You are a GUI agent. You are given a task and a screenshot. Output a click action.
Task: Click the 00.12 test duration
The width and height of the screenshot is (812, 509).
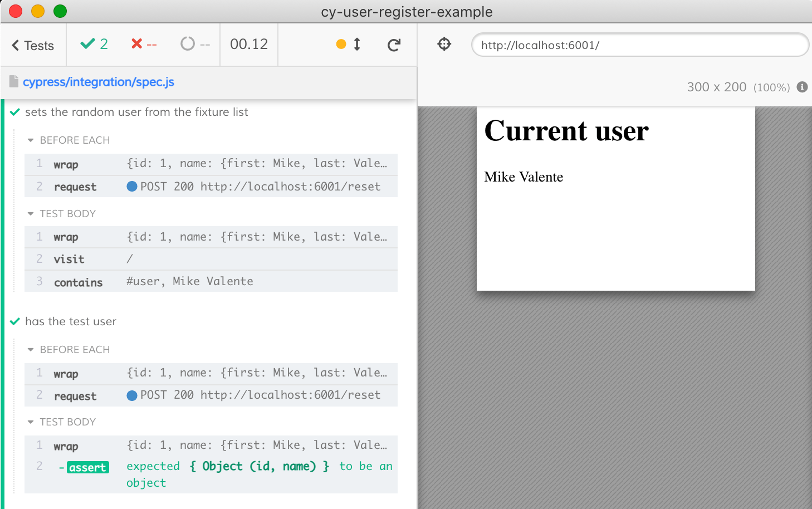tap(249, 44)
